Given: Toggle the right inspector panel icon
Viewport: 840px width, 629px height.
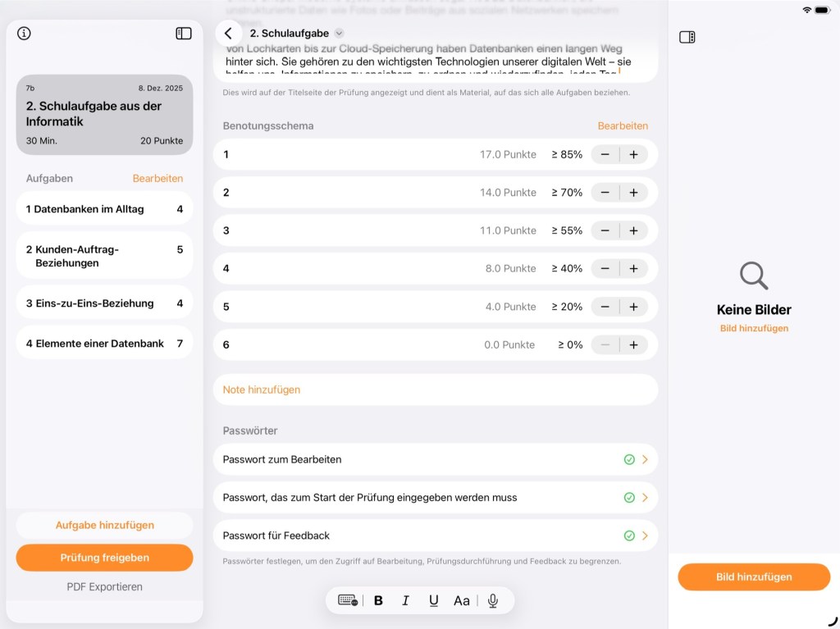Looking at the screenshot, I should pyautogui.click(x=687, y=37).
